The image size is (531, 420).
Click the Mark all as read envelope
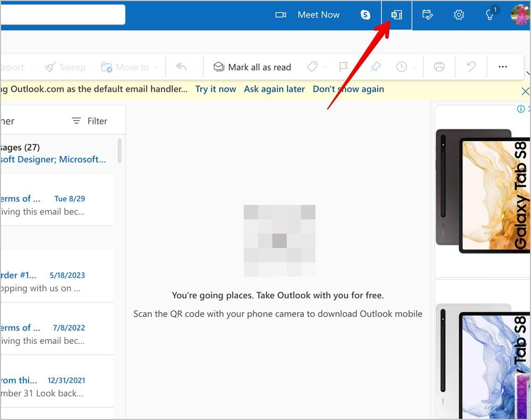219,67
